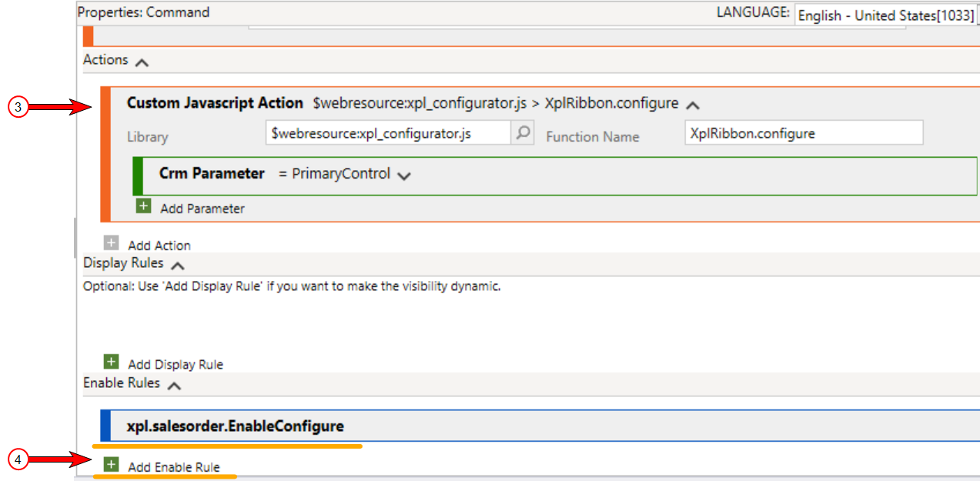This screenshot has width=980, height=481.
Task: Select the xpl.salesorder.EnableConfigure enable rule
Action: [540, 426]
